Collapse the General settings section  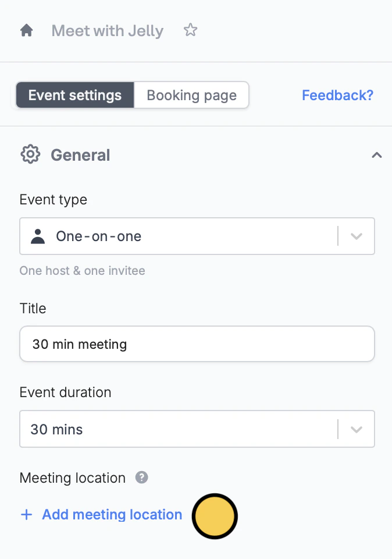(377, 155)
